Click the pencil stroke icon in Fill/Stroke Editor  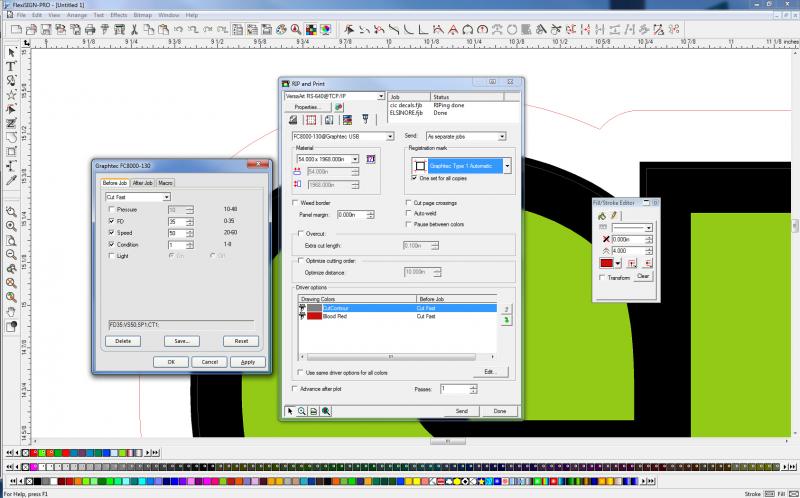coord(614,216)
